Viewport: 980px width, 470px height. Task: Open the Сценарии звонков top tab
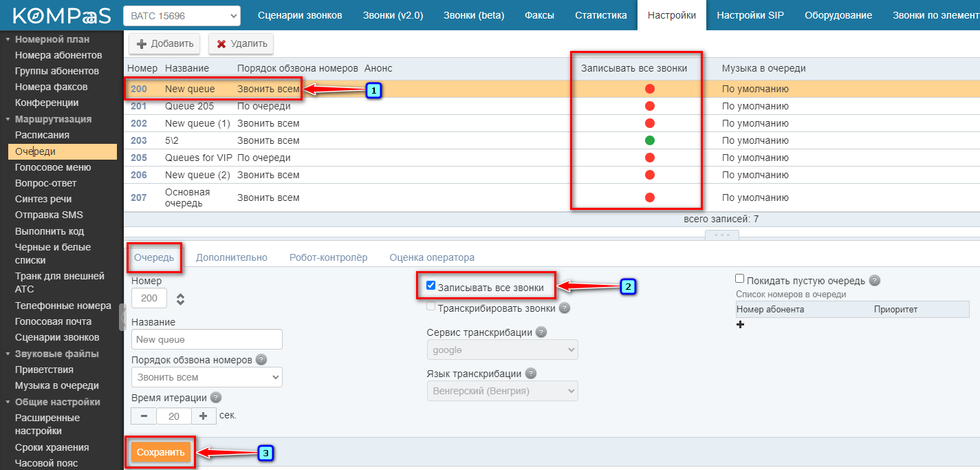point(300,15)
